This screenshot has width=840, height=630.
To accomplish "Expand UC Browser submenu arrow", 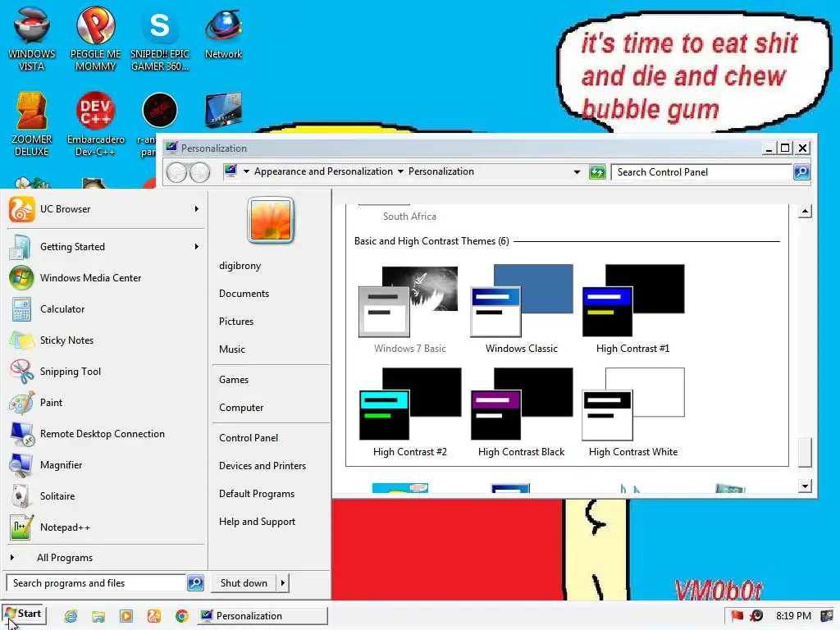I will pos(197,209).
